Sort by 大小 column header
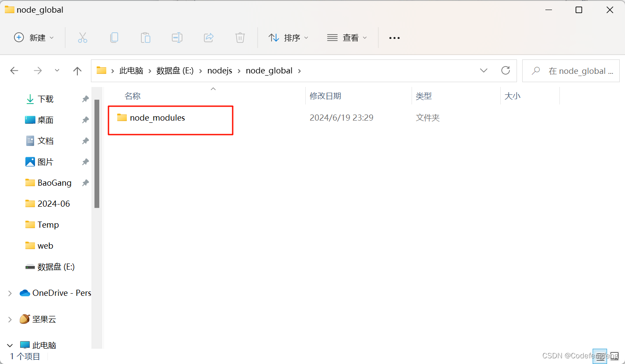 [513, 96]
